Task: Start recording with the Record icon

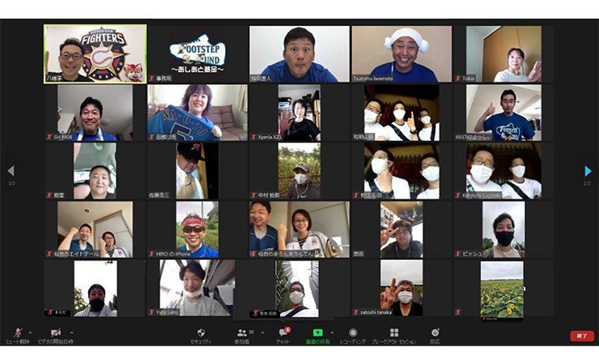Action: click(353, 332)
